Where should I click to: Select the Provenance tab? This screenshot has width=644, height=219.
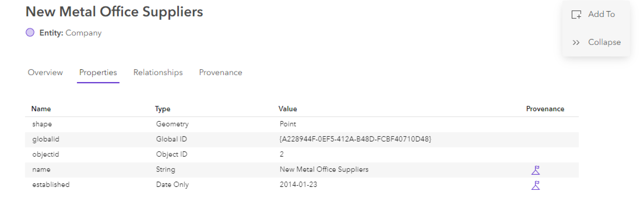coord(221,72)
